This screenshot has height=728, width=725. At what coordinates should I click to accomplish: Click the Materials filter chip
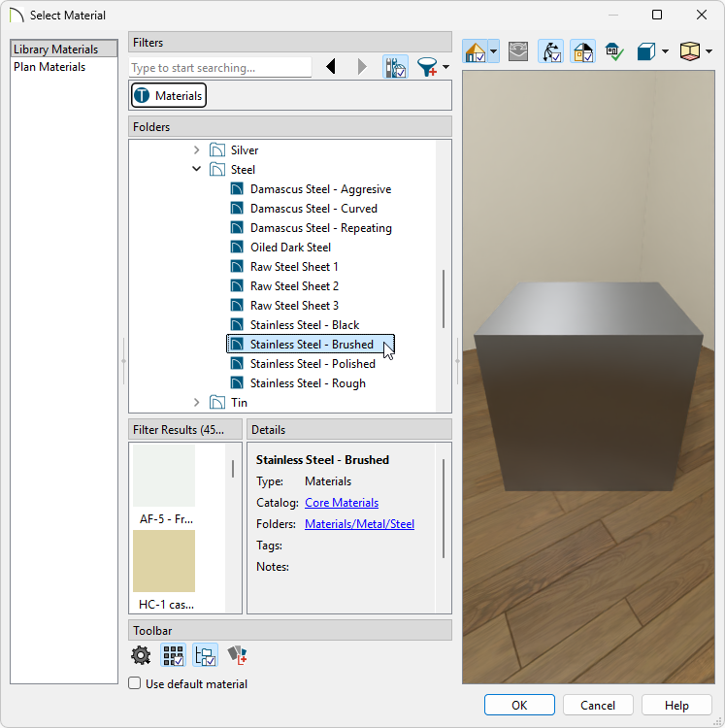point(169,96)
